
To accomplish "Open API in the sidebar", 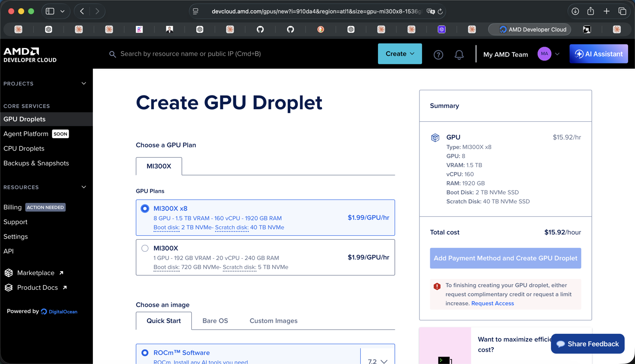I will [x=9, y=251].
